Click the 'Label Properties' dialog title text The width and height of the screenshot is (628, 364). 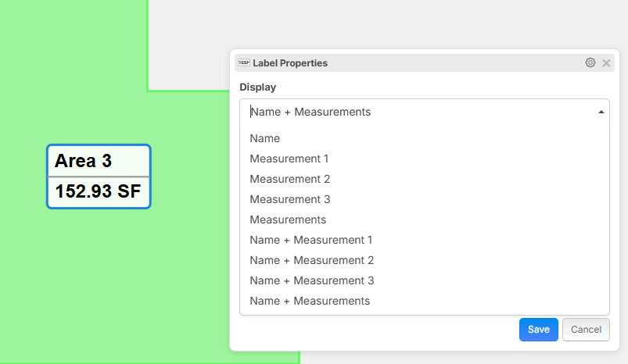coord(290,62)
